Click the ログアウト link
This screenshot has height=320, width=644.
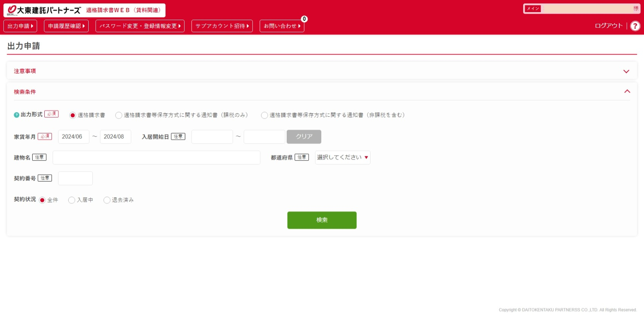point(608,26)
